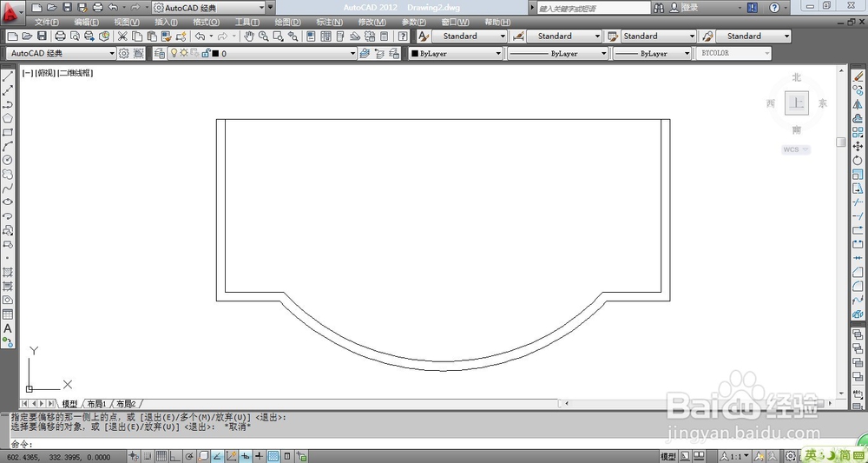Click the 上 face of the ViewCube

[x=797, y=103]
